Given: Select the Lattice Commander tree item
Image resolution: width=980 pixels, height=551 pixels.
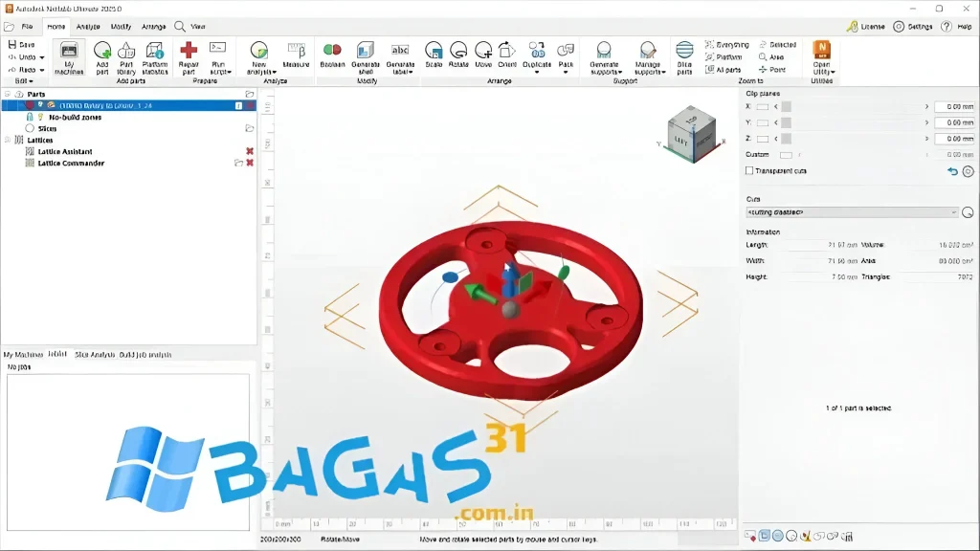Looking at the screenshot, I should click(71, 163).
